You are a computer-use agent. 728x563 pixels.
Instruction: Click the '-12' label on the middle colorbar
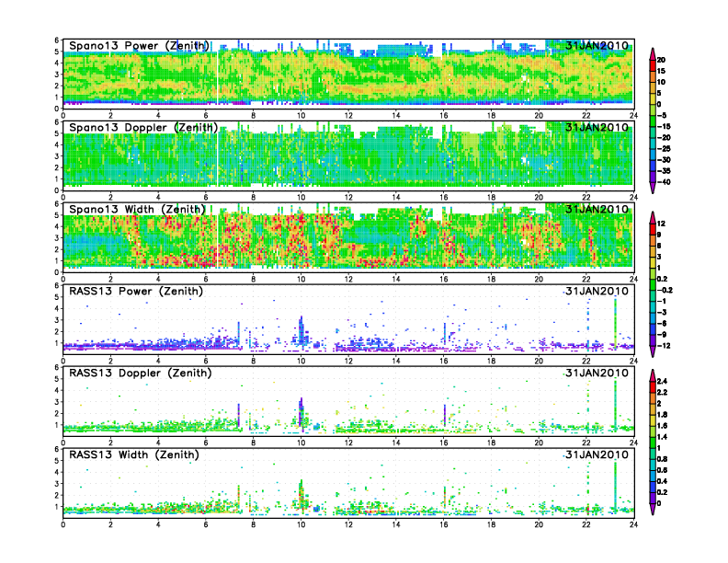[664, 346]
